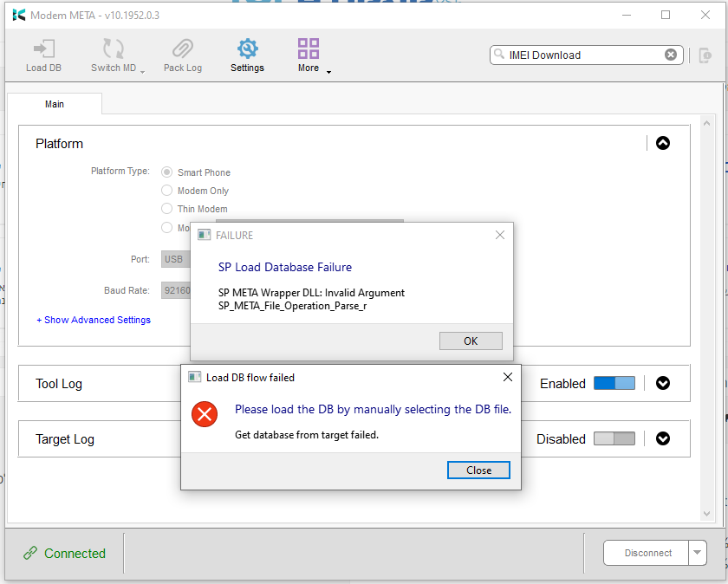Click the device icon beside search box

705,55
